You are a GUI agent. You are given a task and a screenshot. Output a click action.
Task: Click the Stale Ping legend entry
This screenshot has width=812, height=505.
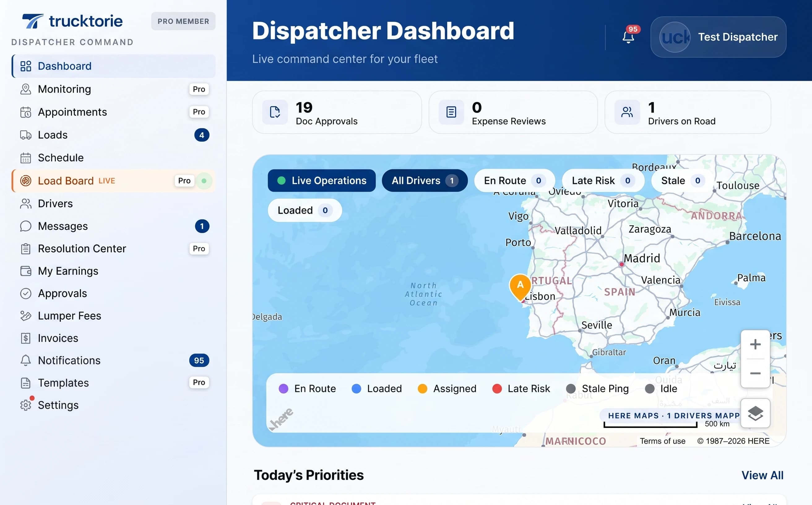(598, 389)
